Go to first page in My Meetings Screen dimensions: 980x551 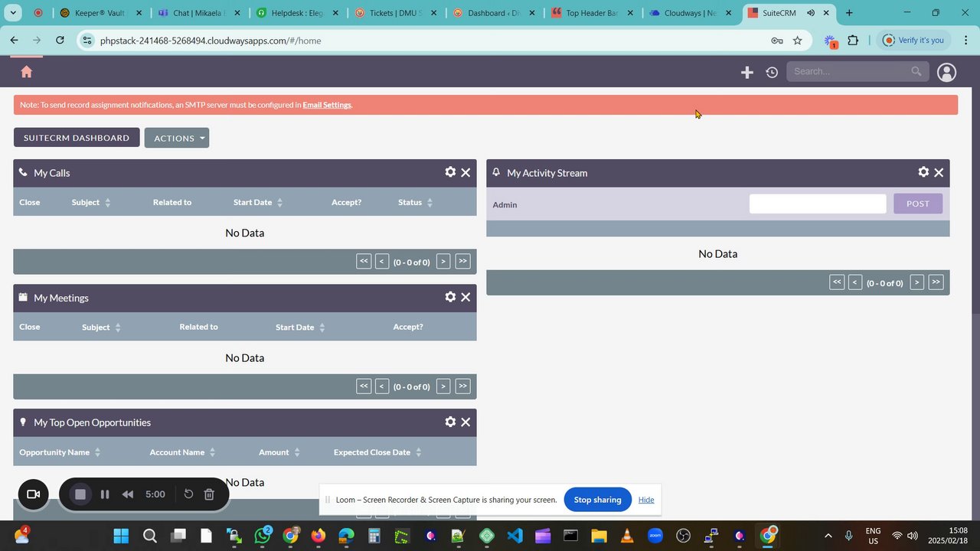pyautogui.click(x=364, y=386)
